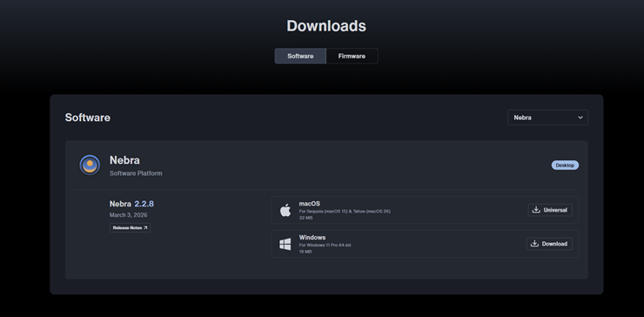644x317 pixels.
Task: Open the Release Notes link
Action: pyautogui.click(x=130, y=228)
